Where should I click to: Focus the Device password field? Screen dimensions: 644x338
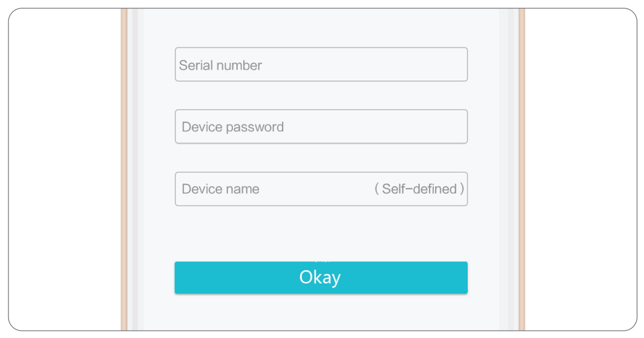[321, 126]
